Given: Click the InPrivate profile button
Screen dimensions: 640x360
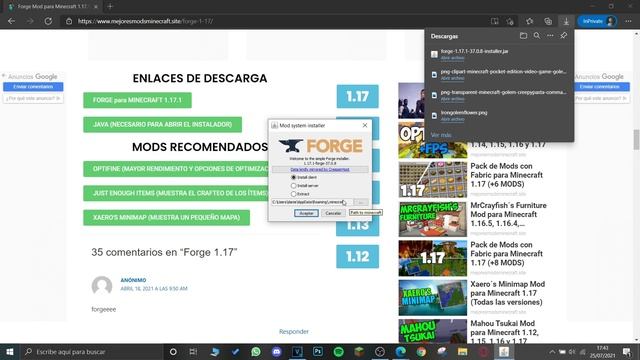Looking at the screenshot, I should (x=598, y=21).
